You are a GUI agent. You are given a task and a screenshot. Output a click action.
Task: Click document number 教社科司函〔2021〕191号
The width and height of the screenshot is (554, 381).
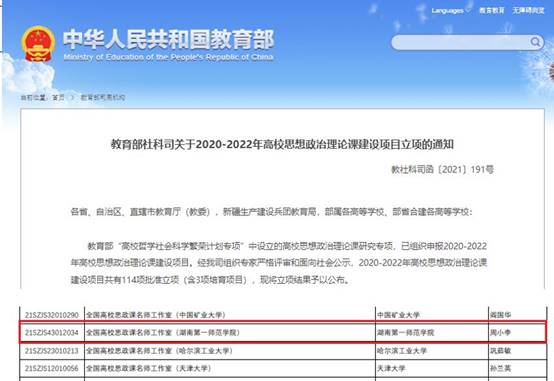click(442, 170)
